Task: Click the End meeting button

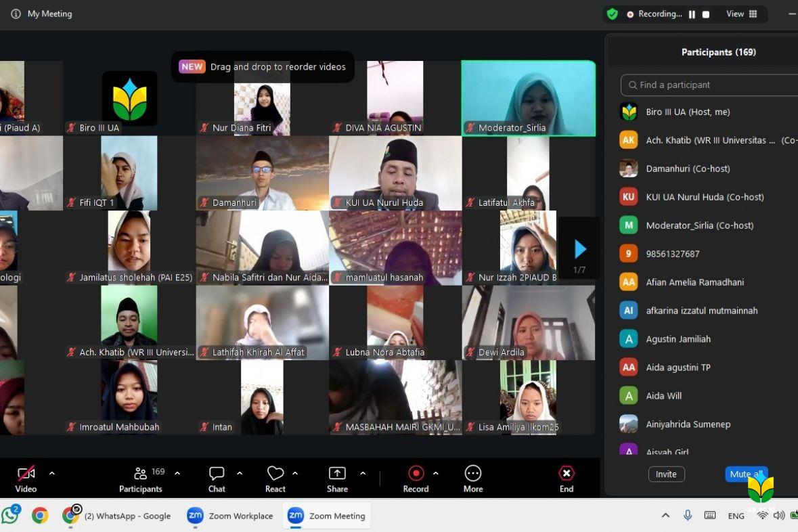Action: click(566, 479)
